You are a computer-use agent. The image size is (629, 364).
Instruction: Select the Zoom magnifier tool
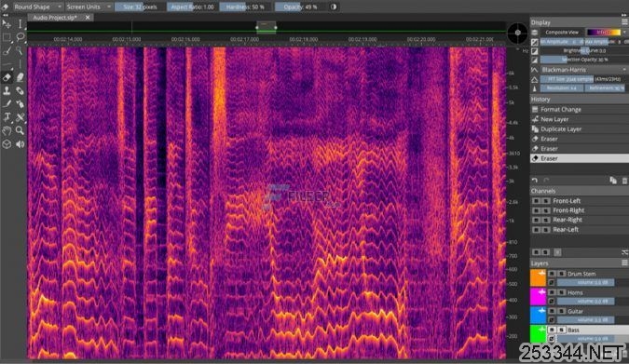(21, 130)
